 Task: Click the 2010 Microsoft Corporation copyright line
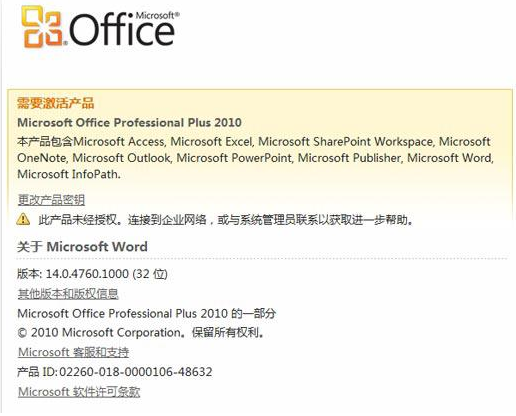(x=140, y=332)
